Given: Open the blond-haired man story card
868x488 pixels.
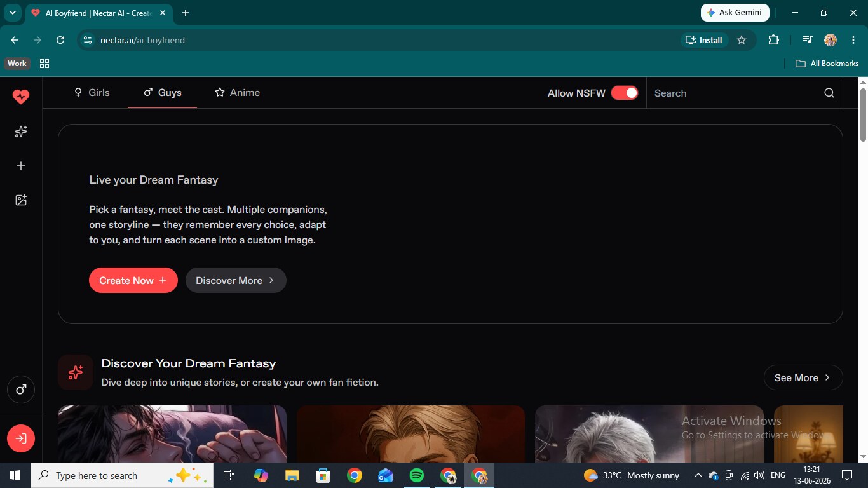Looking at the screenshot, I should pos(410,434).
